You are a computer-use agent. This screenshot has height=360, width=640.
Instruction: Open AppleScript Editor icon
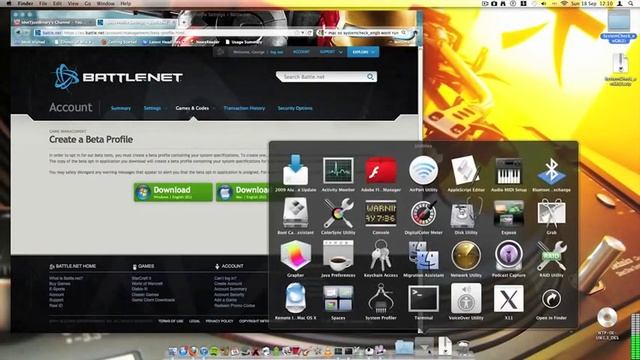(466, 171)
